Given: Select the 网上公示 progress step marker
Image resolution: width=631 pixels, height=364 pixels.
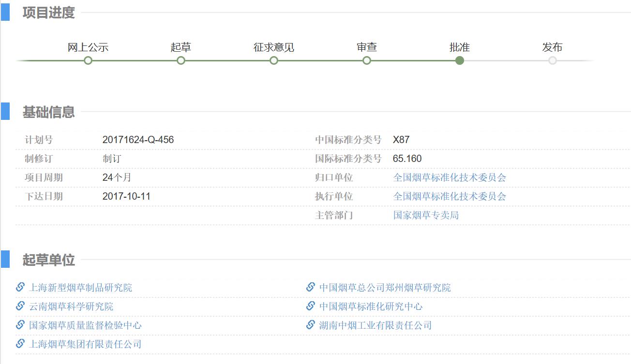Looking at the screenshot, I should (88, 60).
